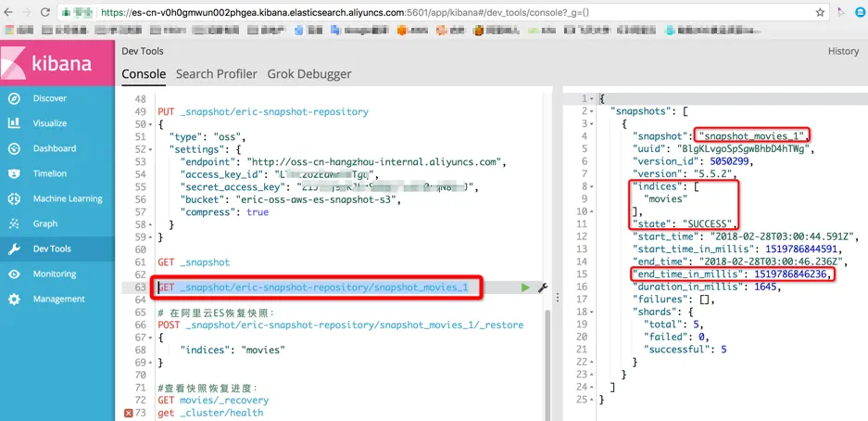Viewport: 868px width, 421px height.
Task: Click the Discover label in sidebar
Action: coord(50,98)
